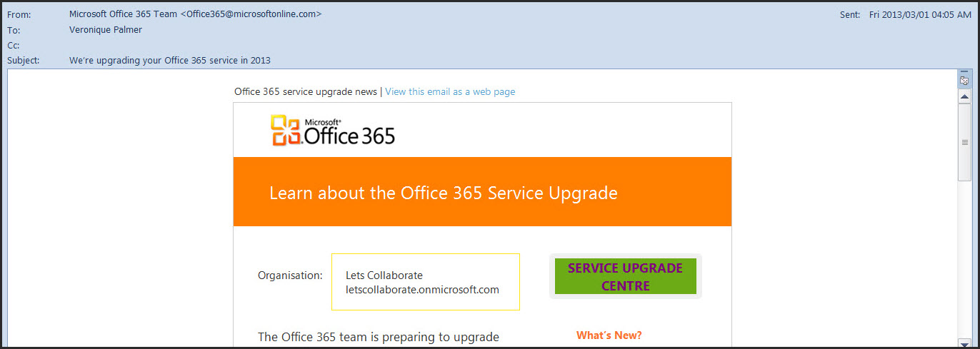Click the 'Organisation:' label
980x349 pixels.
click(x=290, y=275)
